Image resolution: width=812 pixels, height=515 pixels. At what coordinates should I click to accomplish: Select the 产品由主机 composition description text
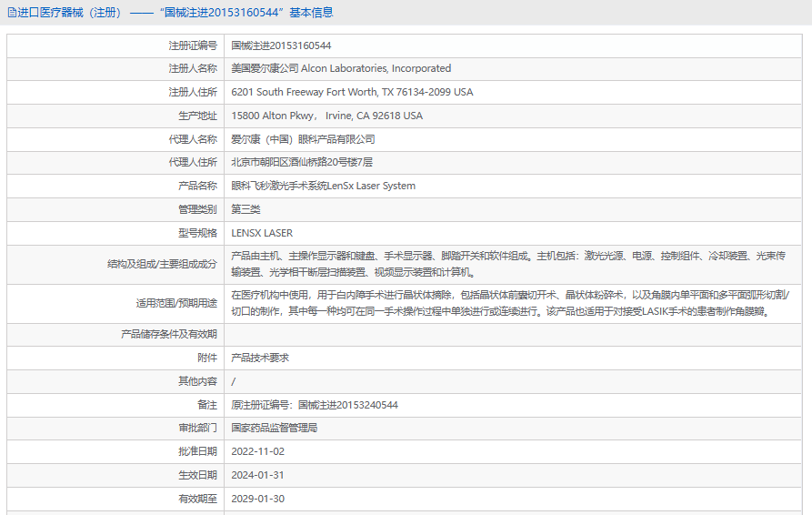(x=508, y=264)
